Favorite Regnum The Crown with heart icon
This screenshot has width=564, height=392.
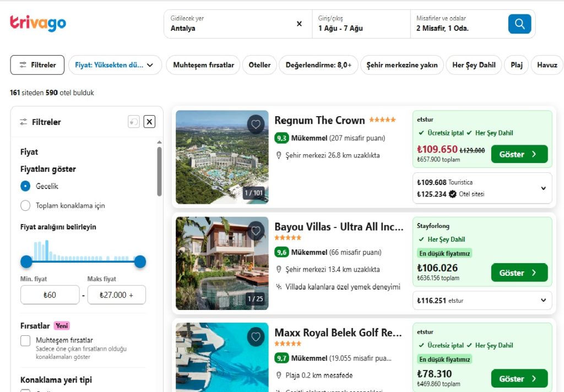(256, 124)
